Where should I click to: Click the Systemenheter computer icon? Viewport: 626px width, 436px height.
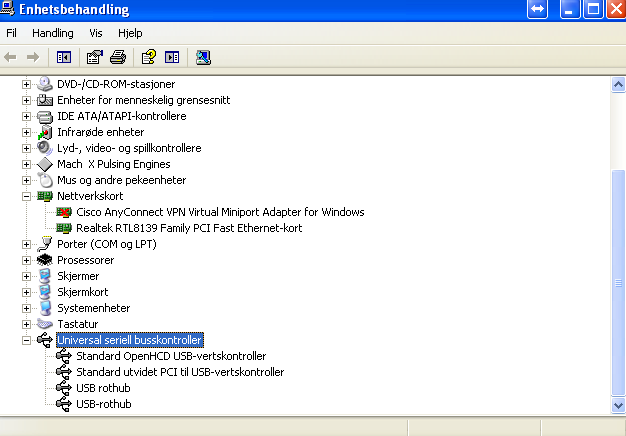point(45,308)
